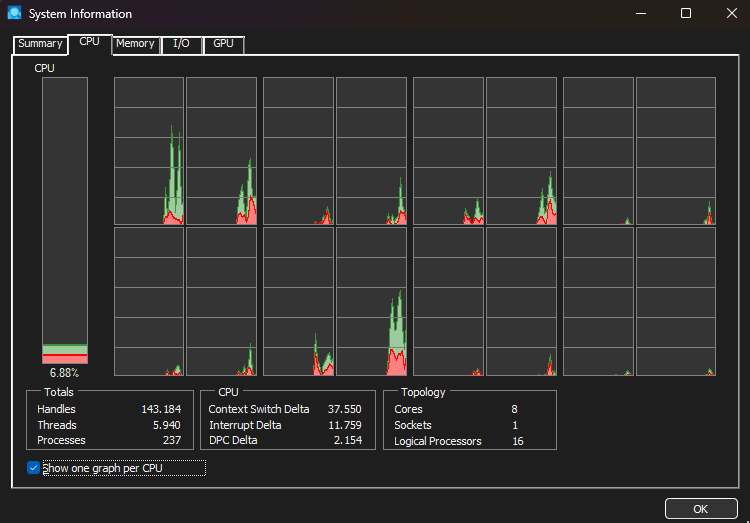
Task: Click the first CPU graph in top row
Action: coord(149,151)
